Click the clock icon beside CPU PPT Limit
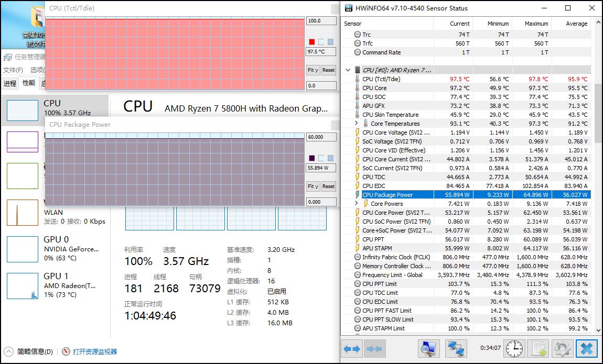The image size is (603, 364). pos(357,284)
